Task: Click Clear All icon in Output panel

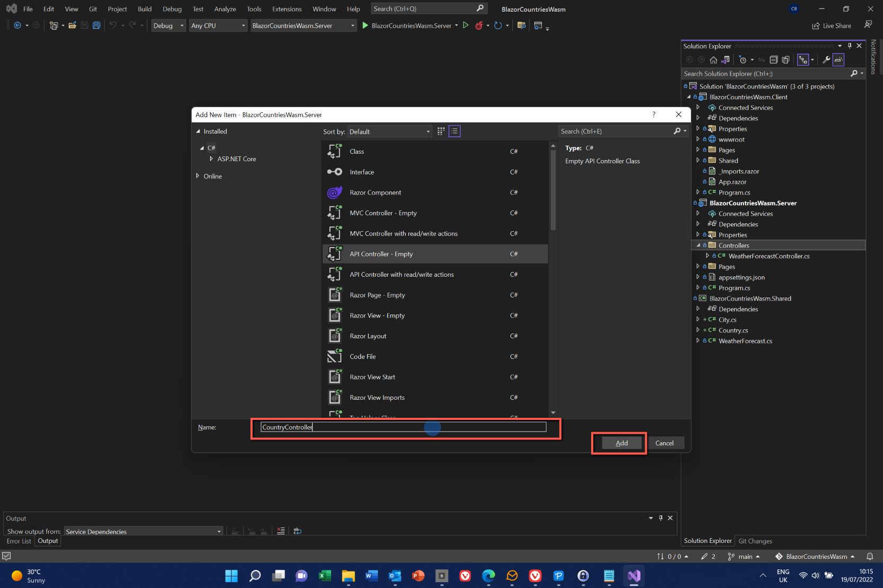Action: tap(281, 531)
